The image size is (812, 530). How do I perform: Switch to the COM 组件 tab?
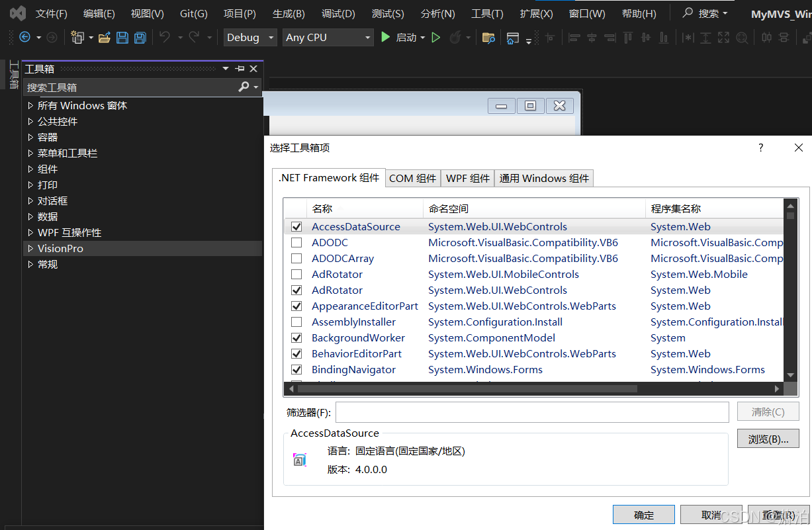click(x=413, y=178)
